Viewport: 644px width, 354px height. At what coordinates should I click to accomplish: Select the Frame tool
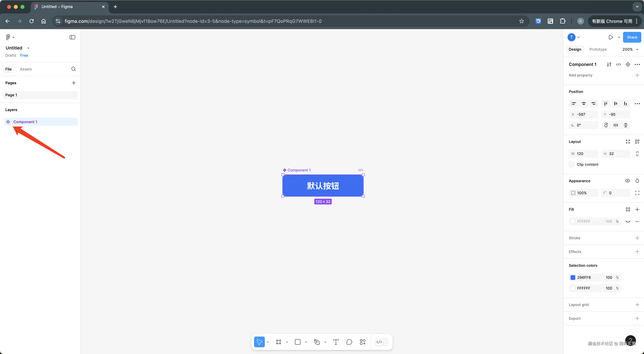tap(279, 342)
